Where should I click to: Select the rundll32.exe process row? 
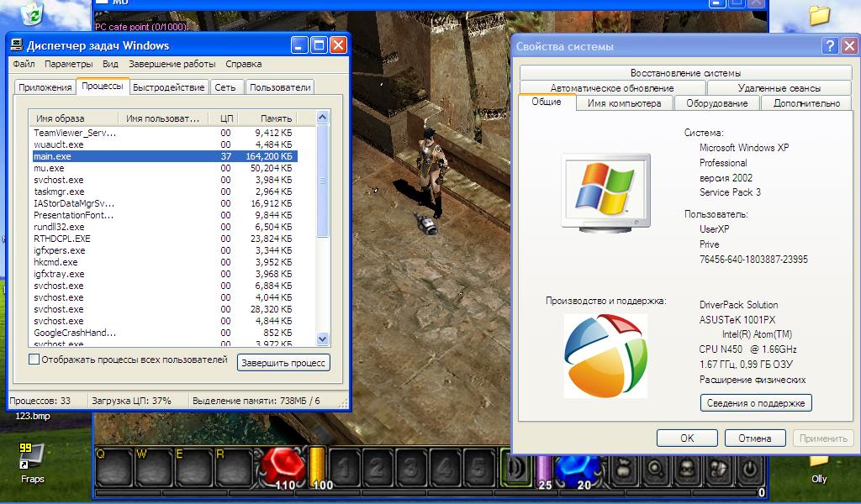pyautogui.click(x=164, y=227)
